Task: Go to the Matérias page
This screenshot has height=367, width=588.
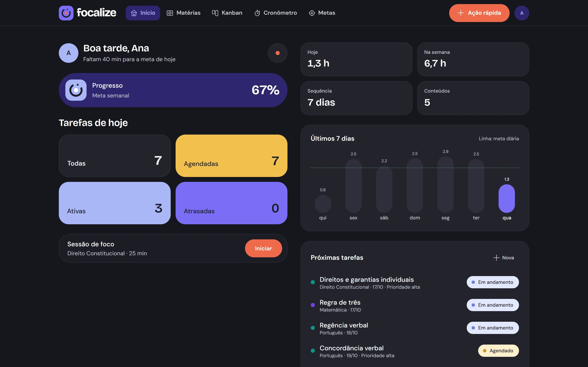Action: click(184, 13)
